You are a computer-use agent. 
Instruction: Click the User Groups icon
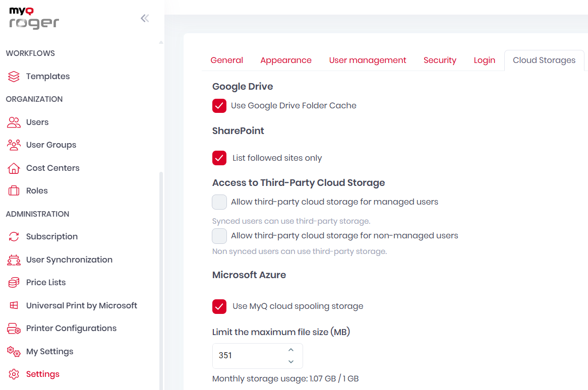(x=14, y=145)
